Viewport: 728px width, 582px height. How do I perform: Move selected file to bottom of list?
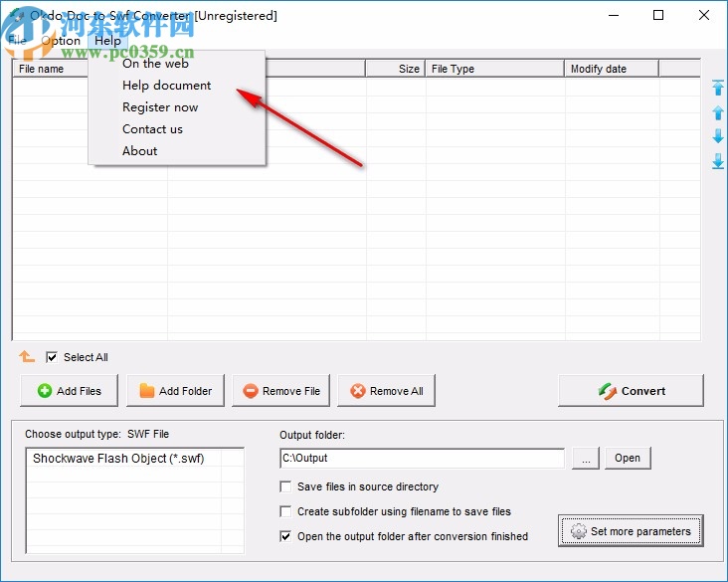point(718,161)
